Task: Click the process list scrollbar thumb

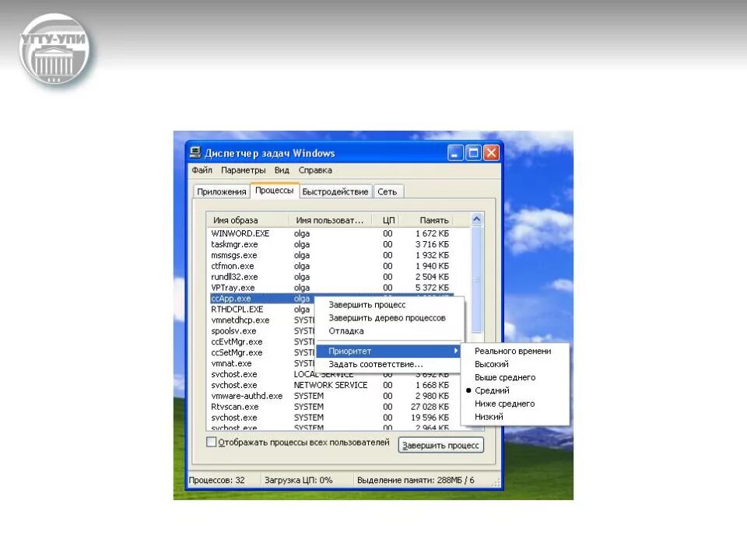Action: coord(476,279)
